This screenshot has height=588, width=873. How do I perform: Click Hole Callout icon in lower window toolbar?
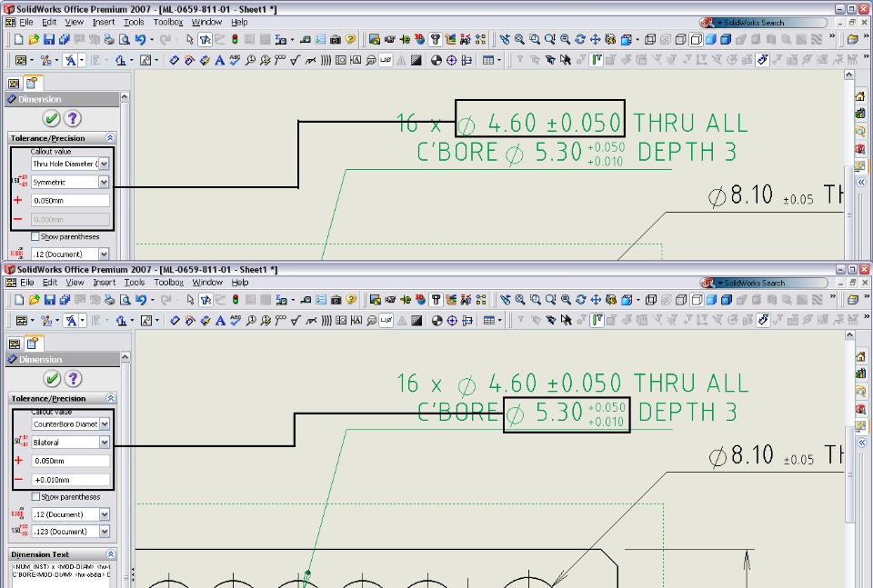(x=386, y=321)
